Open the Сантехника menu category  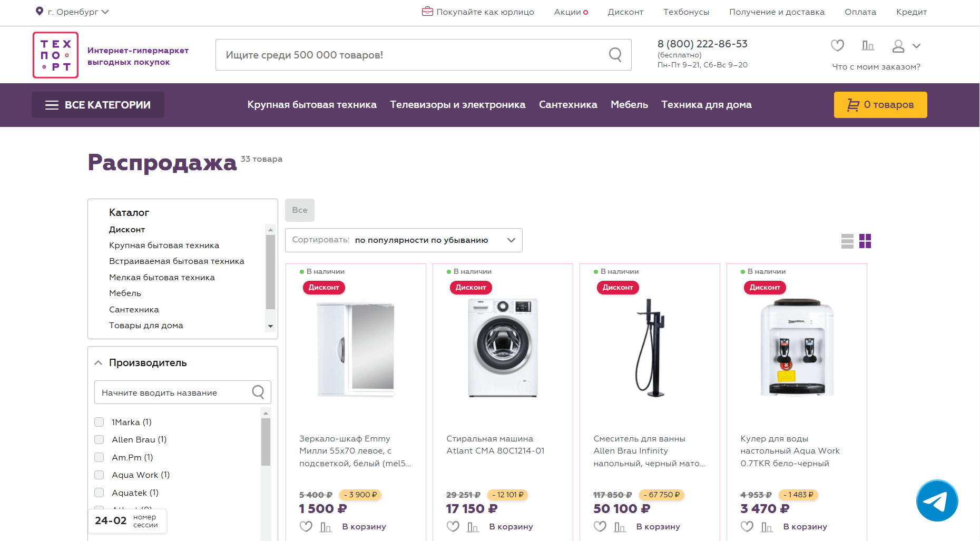pos(568,105)
